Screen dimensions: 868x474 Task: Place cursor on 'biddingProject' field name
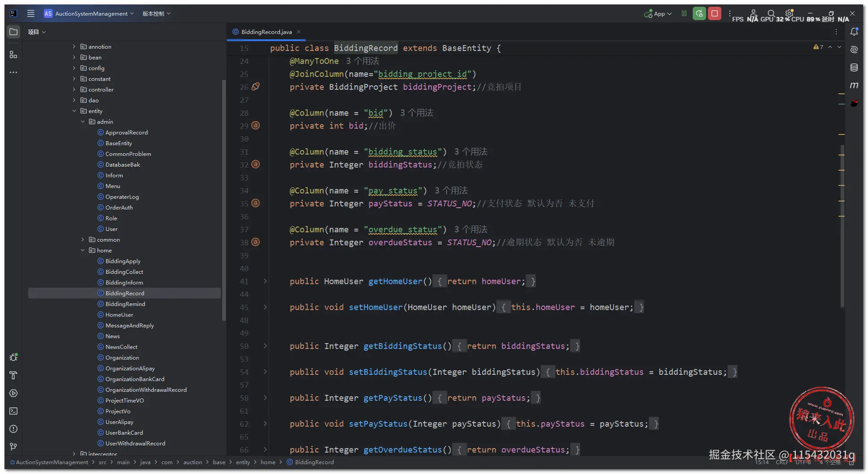click(x=437, y=87)
